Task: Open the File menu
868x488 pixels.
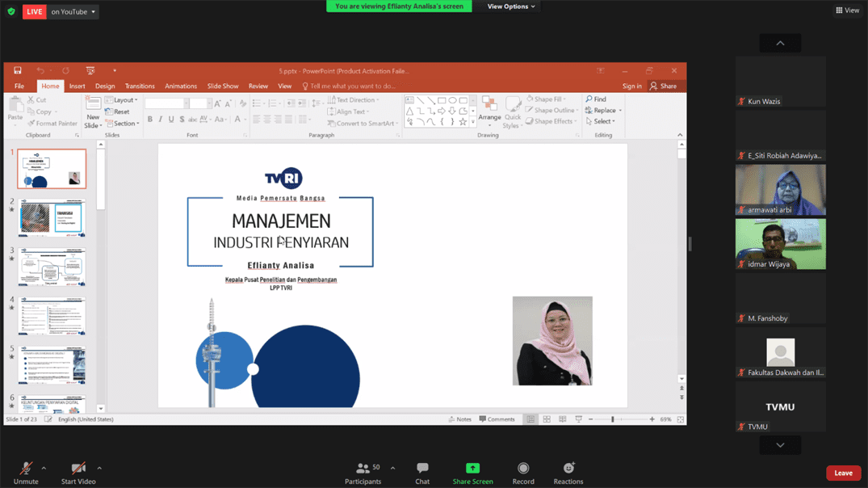Action: (x=19, y=86)
